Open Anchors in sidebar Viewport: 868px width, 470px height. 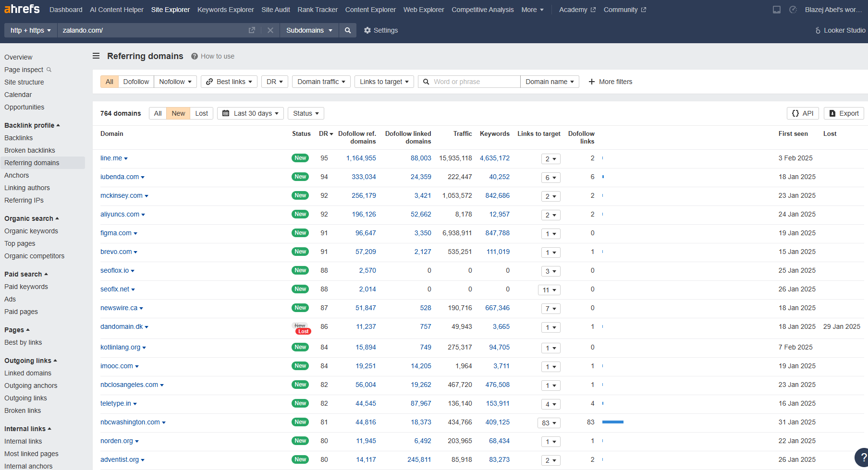pos(17,175)
